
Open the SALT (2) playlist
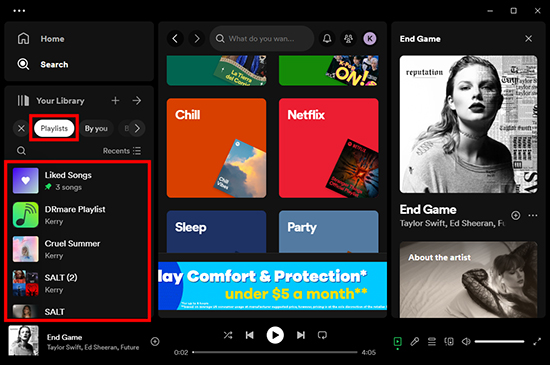[x=78, y=283]
